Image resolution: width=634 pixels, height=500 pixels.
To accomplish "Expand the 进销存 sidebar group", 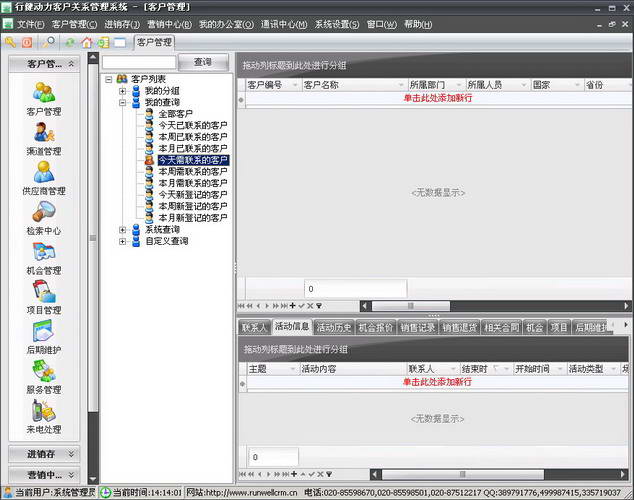I will (x=44, y=454).
